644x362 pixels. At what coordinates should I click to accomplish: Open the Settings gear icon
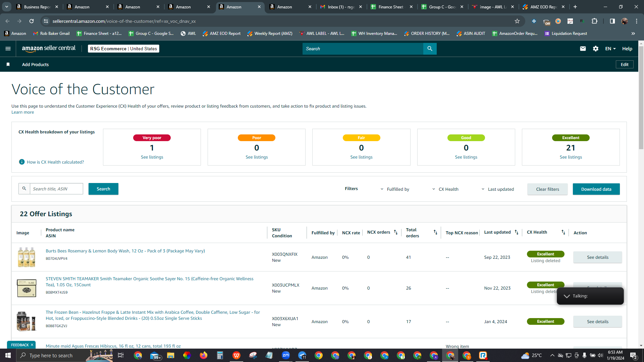tap(596, 49)
